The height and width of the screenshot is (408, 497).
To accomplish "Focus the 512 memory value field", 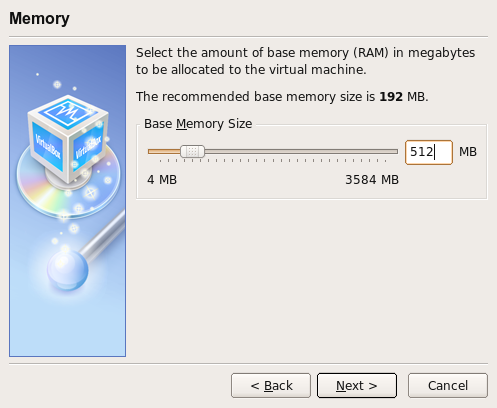I will coord(429,152).
